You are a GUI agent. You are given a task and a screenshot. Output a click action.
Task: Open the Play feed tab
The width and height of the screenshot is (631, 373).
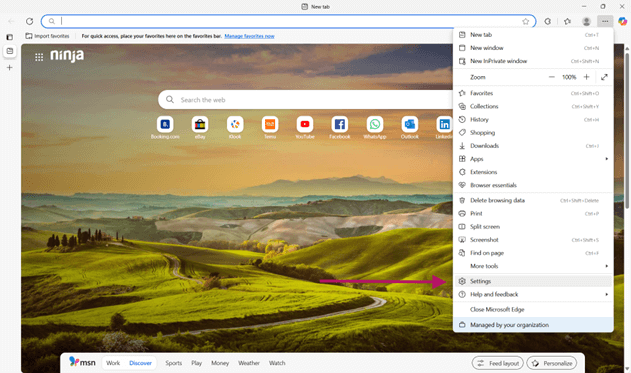(x=196, y=363)
